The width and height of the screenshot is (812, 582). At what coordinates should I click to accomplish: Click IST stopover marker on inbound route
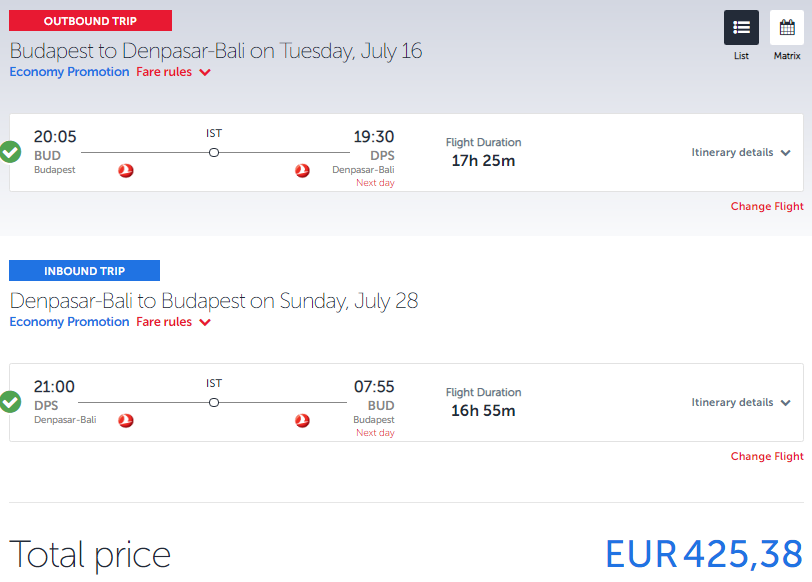pos(214,403)
